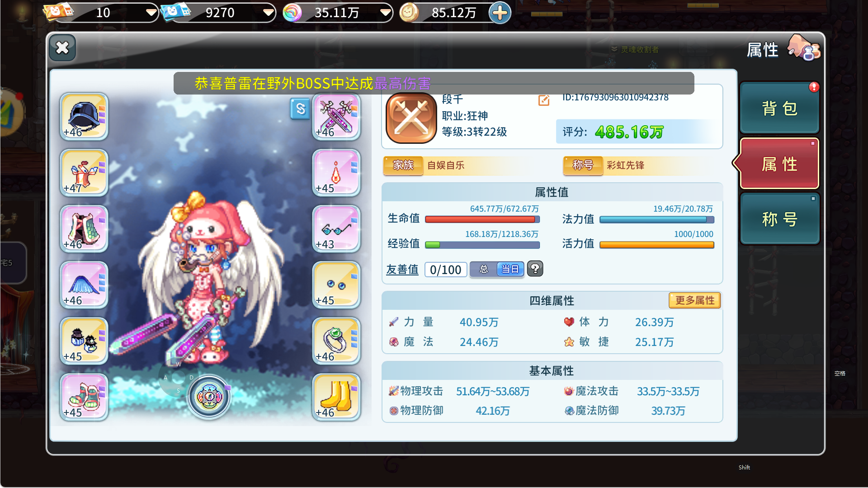Image resolution: width=868 pixels, height=488 pixels.
Task: Click the edit name pencil icon
Action: [x=544, y=100]
